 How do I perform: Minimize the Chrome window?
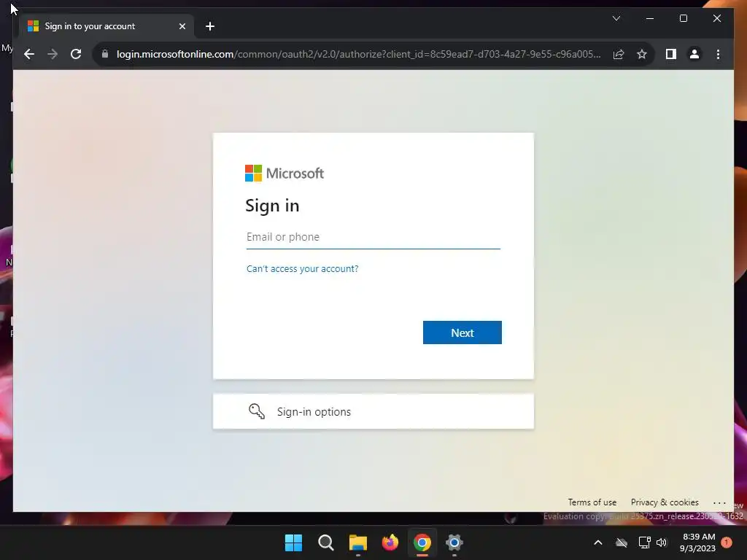pos(650,18)
